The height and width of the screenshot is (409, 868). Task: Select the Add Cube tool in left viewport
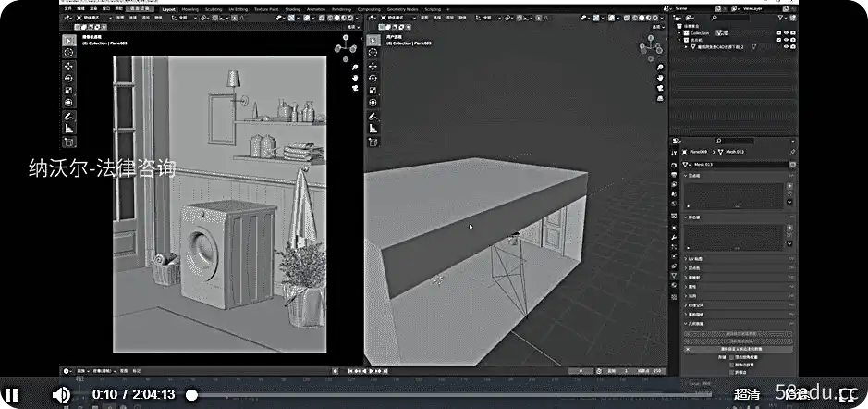pyautogui.click(x=68, y=143)
